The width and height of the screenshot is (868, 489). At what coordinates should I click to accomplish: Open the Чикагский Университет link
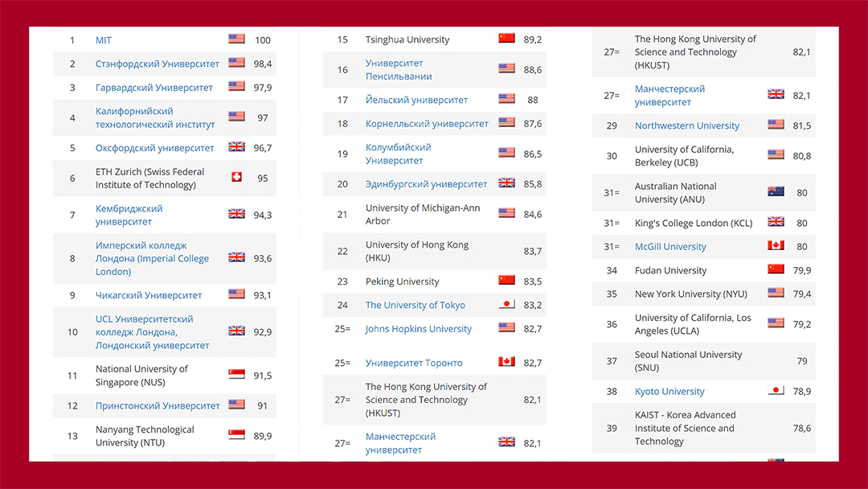(149, 295)
